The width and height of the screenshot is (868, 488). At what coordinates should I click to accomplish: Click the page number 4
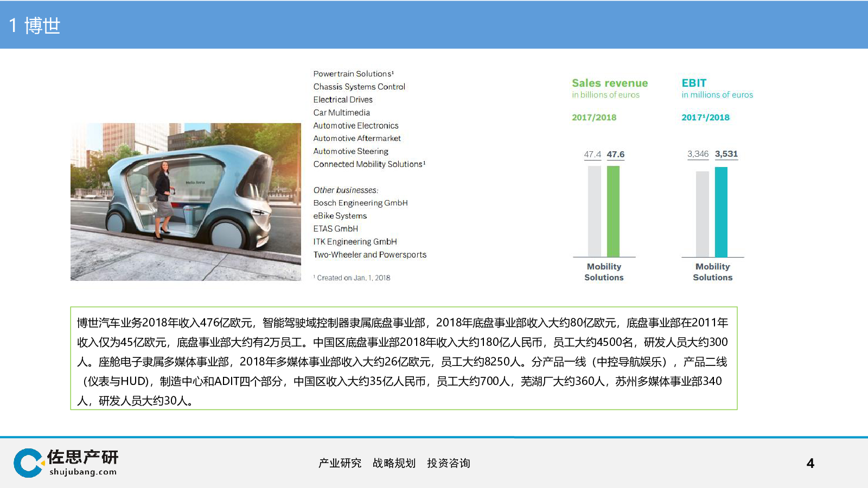[x=810, y=463]
